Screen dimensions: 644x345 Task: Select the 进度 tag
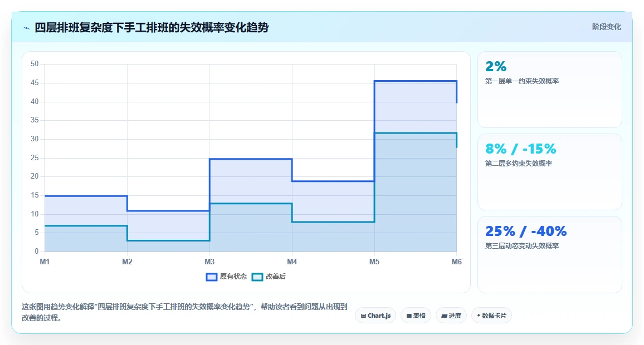[x=451, y=316]
